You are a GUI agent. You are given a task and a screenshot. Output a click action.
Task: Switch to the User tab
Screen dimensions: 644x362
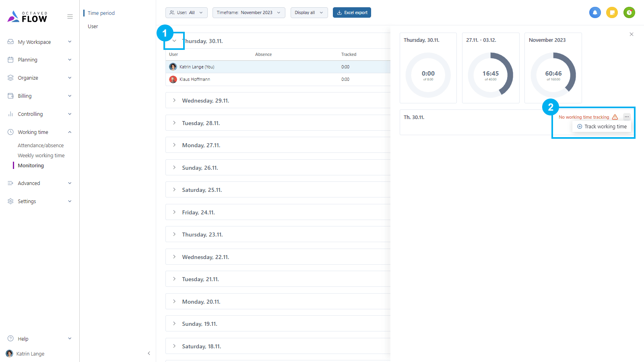[93, 27]
